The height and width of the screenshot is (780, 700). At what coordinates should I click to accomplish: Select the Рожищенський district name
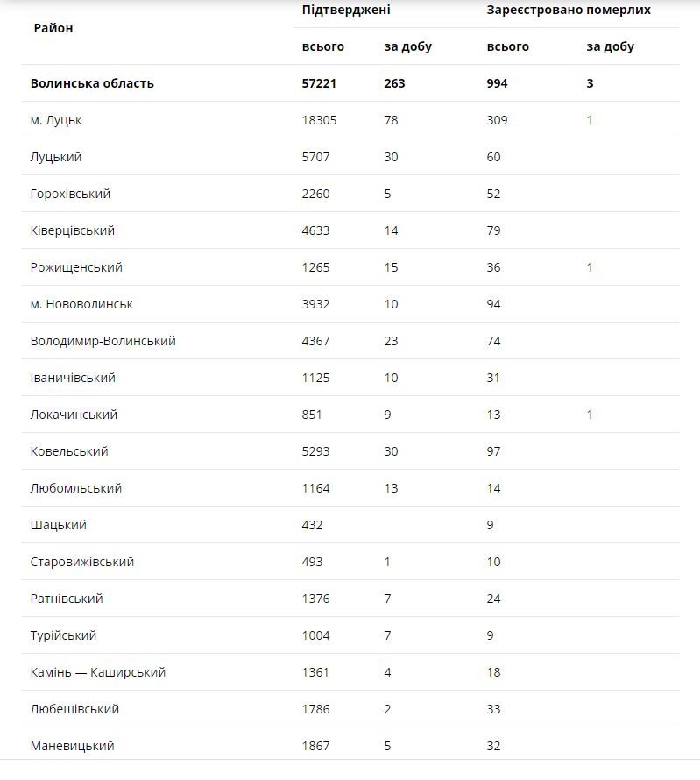[76, 267]
